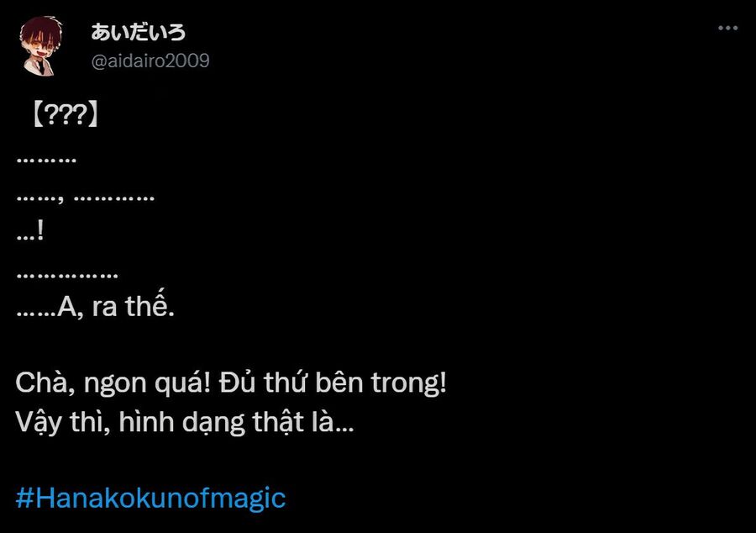Click the dotted line containing a comma
This screenshot has width=756, height=533.
(86, 198)
